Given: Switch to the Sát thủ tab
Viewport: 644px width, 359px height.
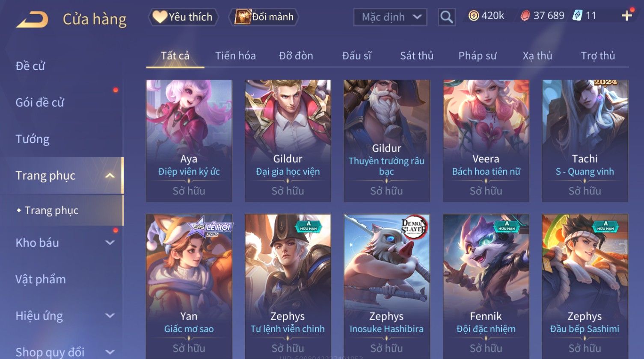Looking at the screenshot, I should [x=416, y=56].
